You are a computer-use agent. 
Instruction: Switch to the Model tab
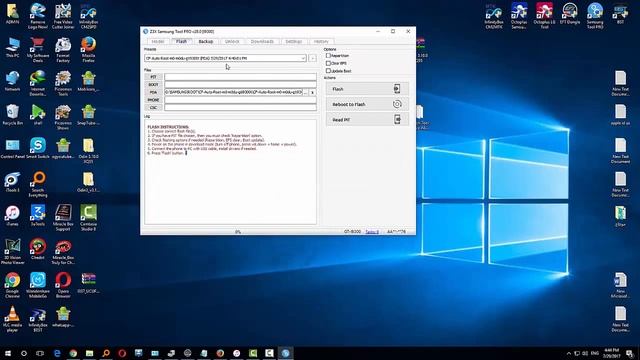pos(158,42)
